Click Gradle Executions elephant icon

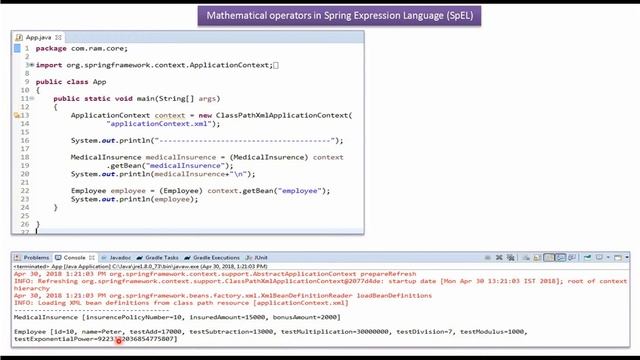pos(187,258)
